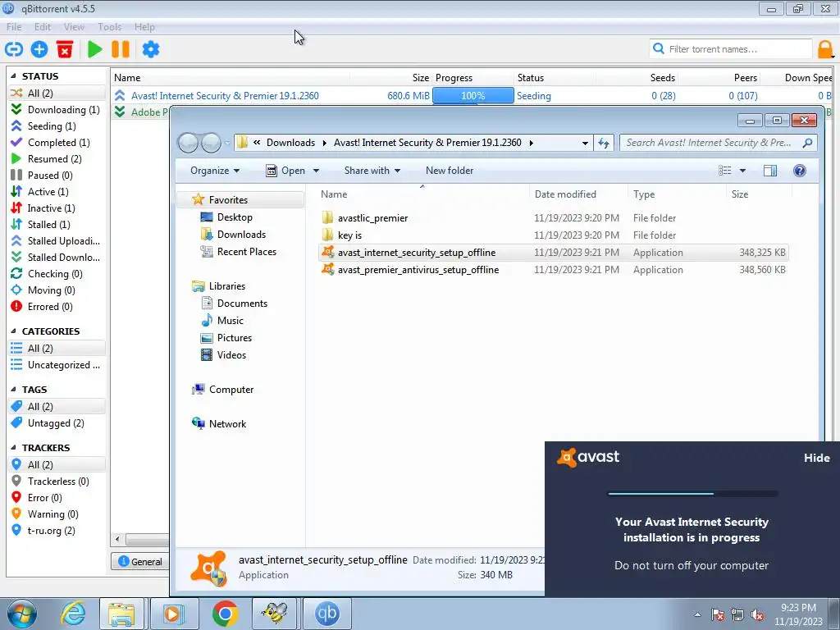Toggle the preview pane icon in Explorer
840x630 pixels.
pos(769,171)
